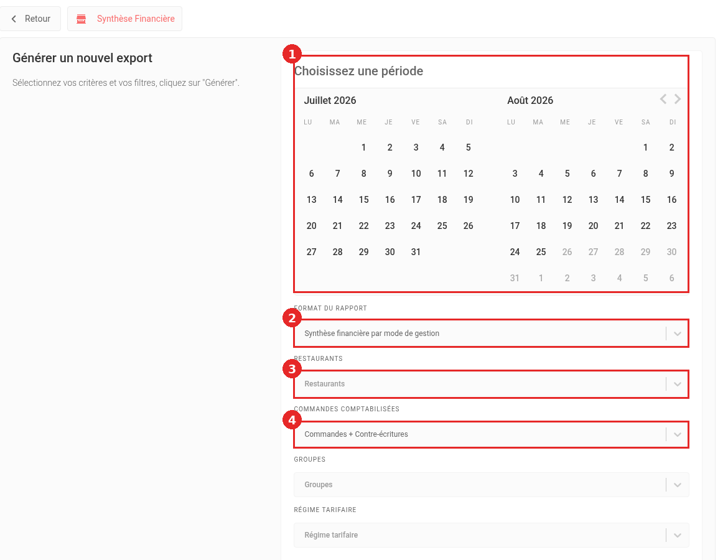Go to the previous month in calendar
The height and width of the screenshot is (560, 728).
tap(663, 99)
